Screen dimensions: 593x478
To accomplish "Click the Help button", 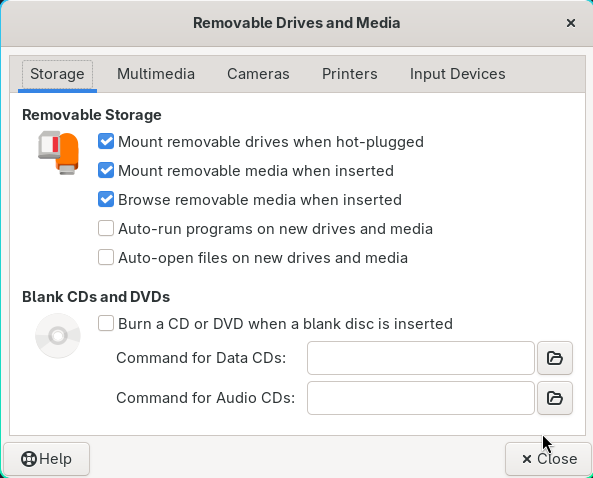I will (x=47, y=459).
